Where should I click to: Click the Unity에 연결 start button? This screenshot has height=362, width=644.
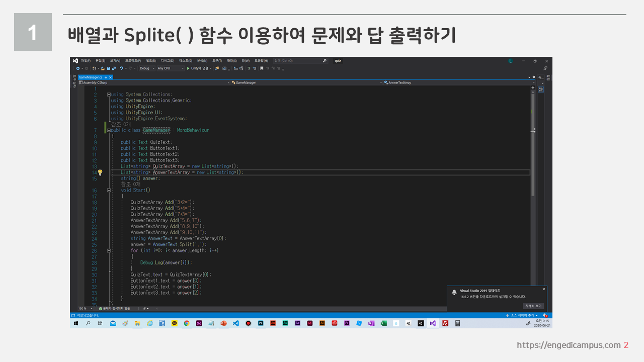pos(199,68)
